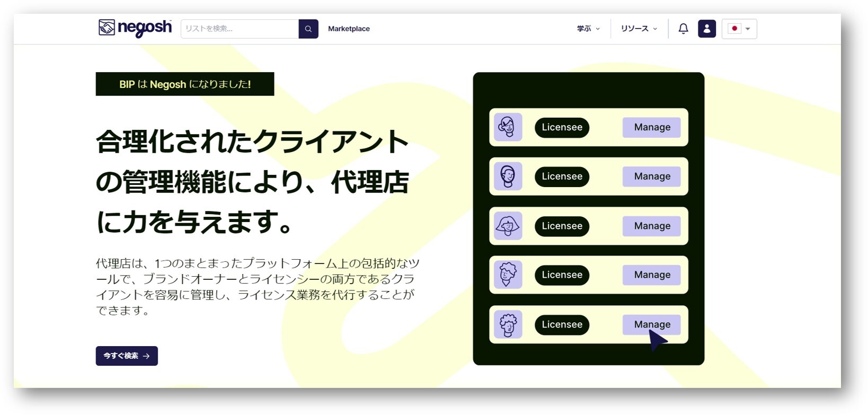The image size is (868, 415).
Task: Open the Marketplace menu item
Action: coord(349,29)
